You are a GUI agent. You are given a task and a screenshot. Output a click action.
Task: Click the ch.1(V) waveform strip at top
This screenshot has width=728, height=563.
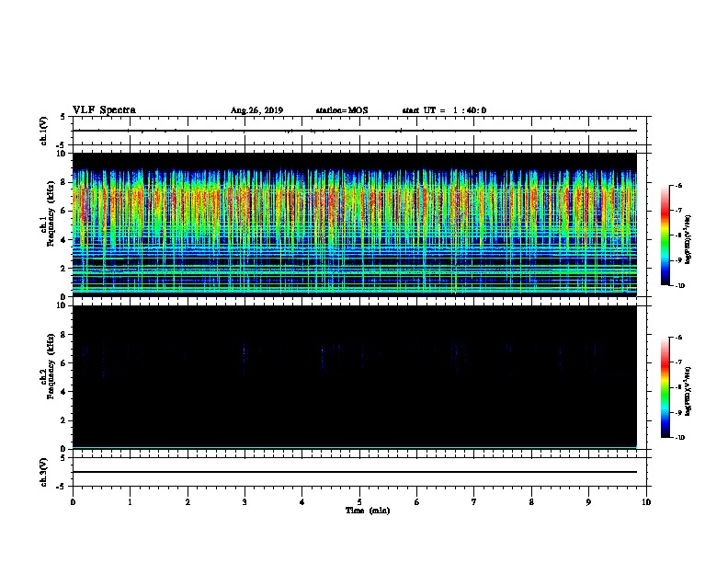(359, 131)
